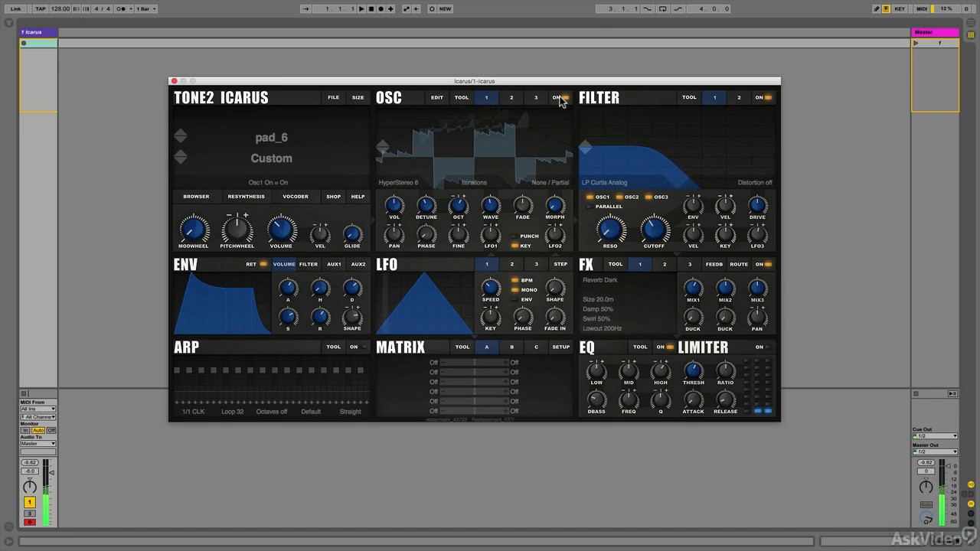This screenshot has width=980, height=551.
Task: Click the OSC PHASE knob
Action: pos(426,234)
